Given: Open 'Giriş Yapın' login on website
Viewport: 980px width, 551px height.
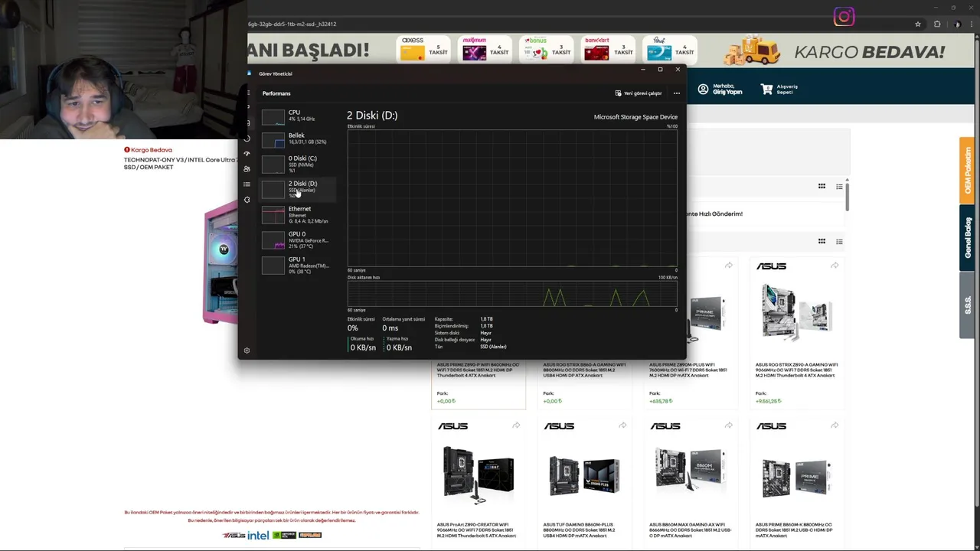Looking at the screenshot, I should click(x=727, y=92).
